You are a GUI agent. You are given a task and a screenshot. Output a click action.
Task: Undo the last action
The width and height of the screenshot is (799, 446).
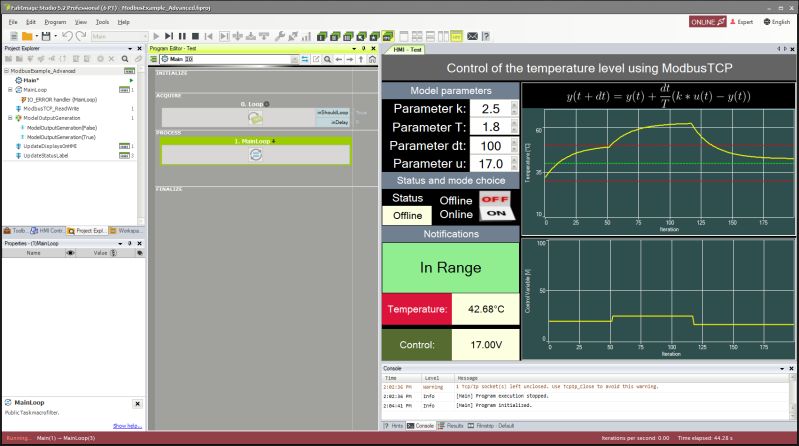[67, 36]
